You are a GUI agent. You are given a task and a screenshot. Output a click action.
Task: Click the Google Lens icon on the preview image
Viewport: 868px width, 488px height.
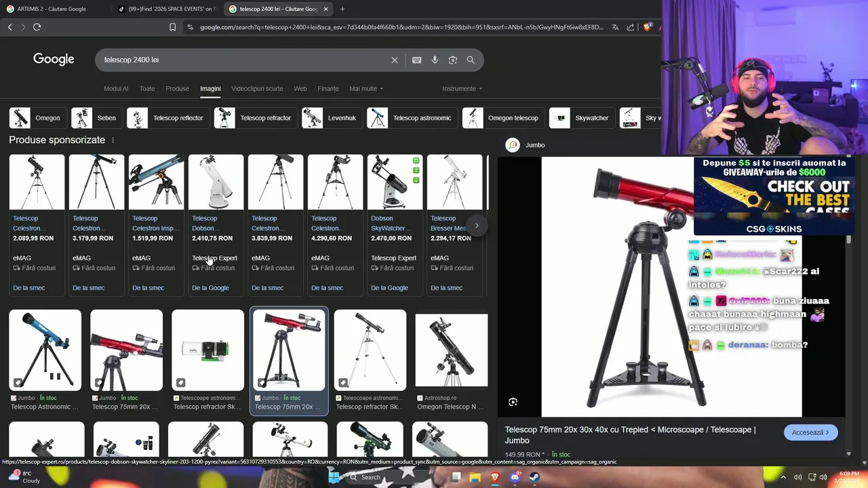pos(513,402)
